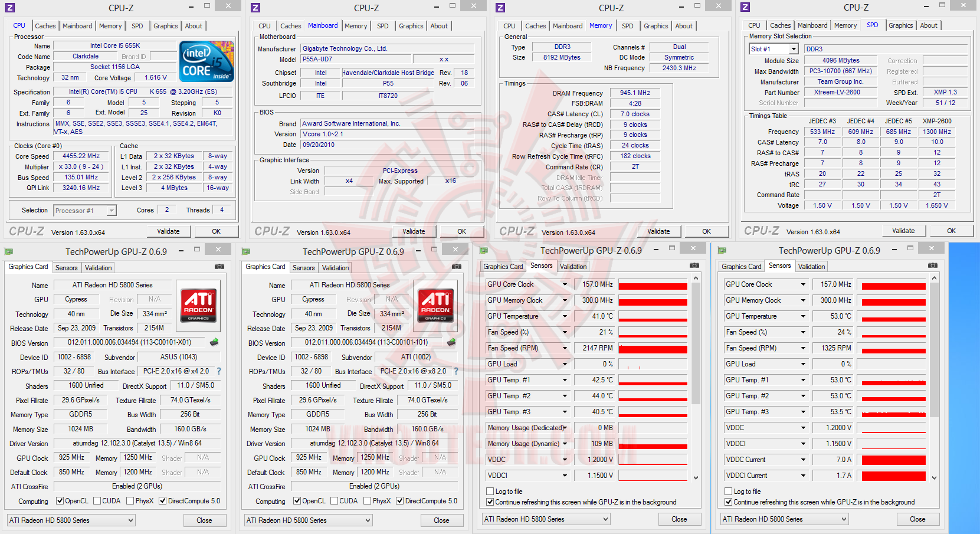Enable Log to file in sensors window with Memory Usage rows
980x534 pixels.
490,492
